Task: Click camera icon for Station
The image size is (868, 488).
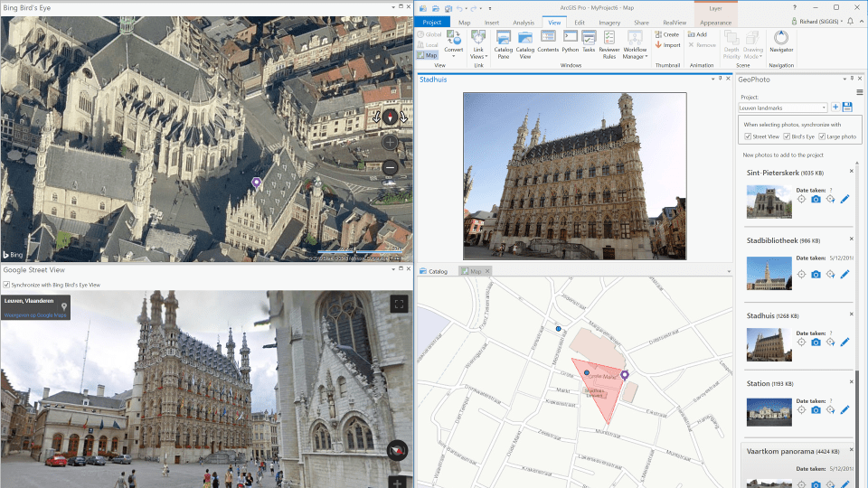Action: 816,410
